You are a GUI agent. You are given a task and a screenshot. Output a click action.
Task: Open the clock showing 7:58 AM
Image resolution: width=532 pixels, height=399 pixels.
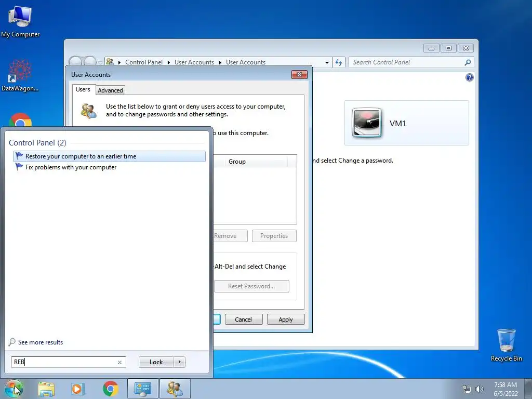506,389
